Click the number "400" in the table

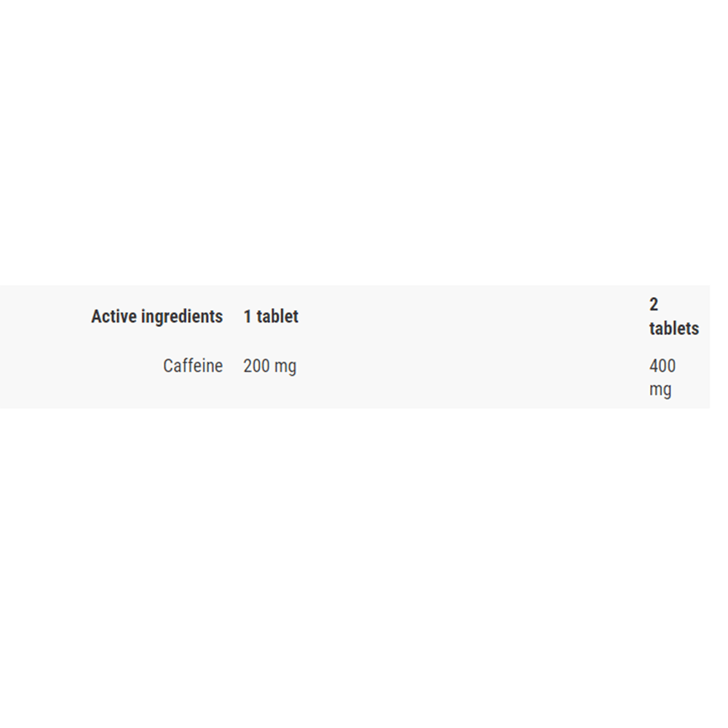(662, 366)
